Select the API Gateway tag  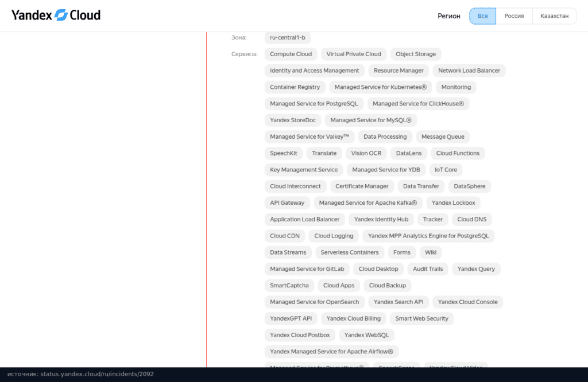pyautogui.click(x=287, y=202)
